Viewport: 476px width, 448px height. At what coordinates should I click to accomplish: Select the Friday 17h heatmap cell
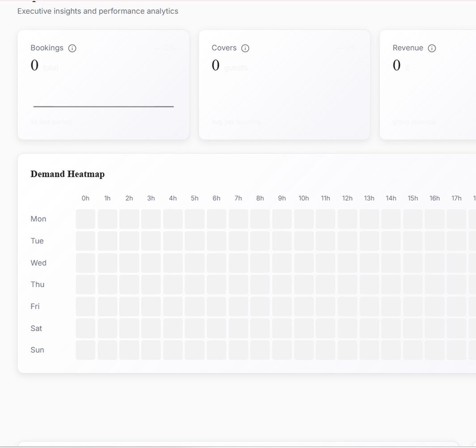(x=456, y=306)
